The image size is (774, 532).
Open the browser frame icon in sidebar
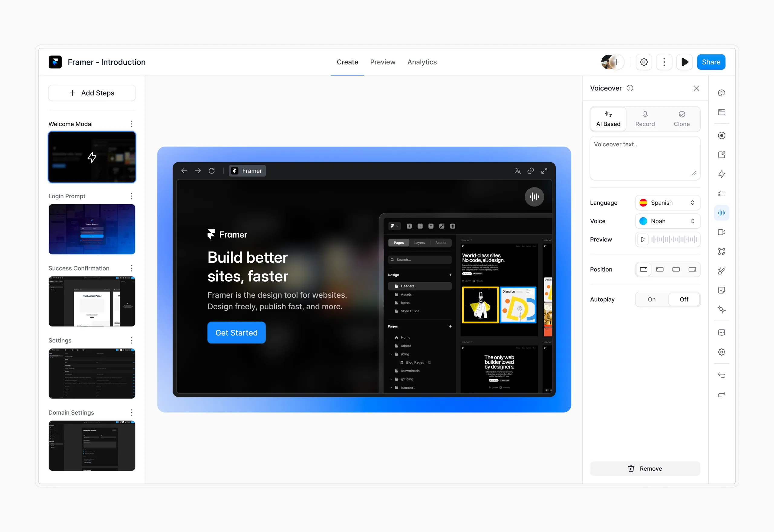[x=721, y=112]
